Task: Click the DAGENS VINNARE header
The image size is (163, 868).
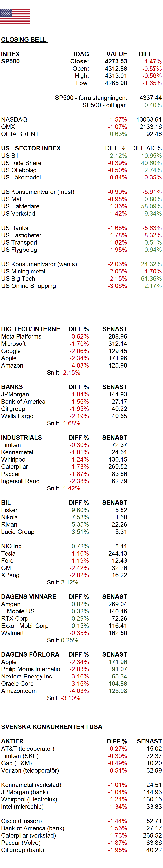Action: [29, 597]
